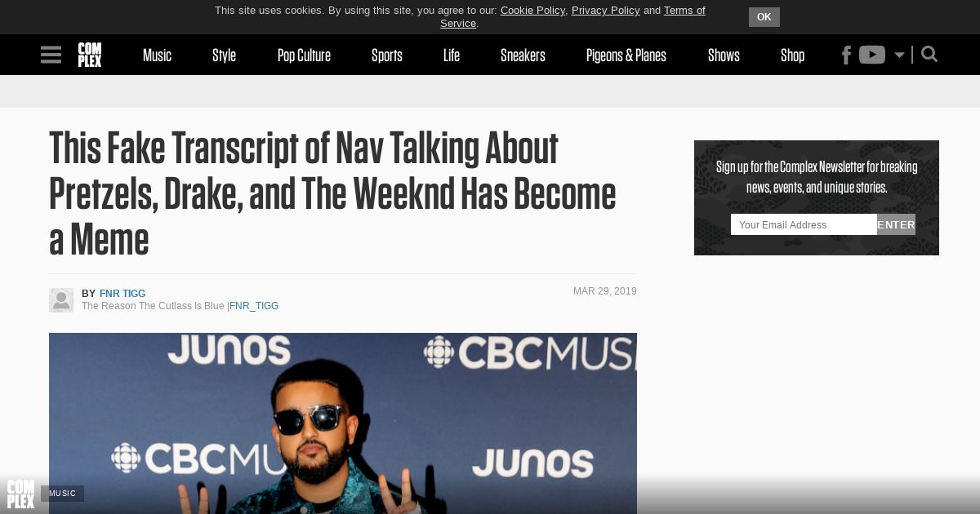Click the Complex logo in navbar
The height and width of the screenshot is (514, 980).
[x=90, y=55]
